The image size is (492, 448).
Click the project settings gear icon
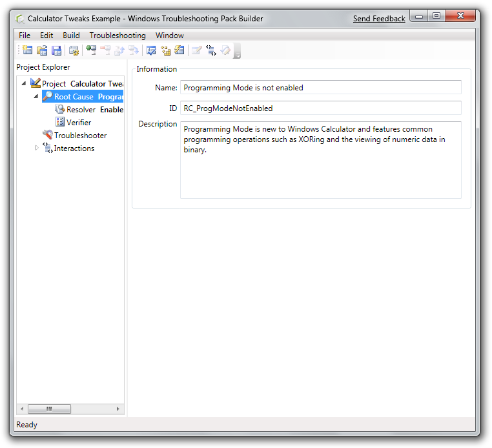74,50
